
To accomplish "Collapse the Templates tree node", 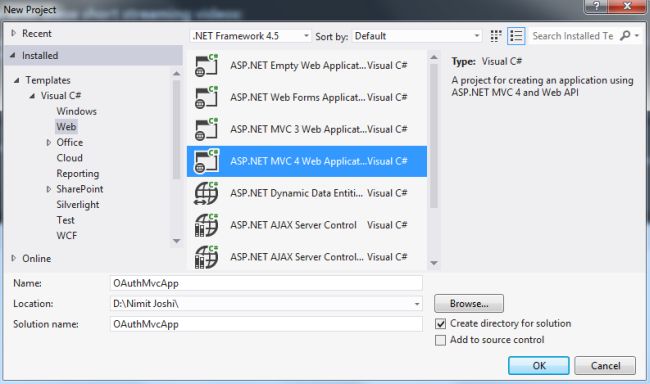I will pyautogui.click(x=17, y=80).
